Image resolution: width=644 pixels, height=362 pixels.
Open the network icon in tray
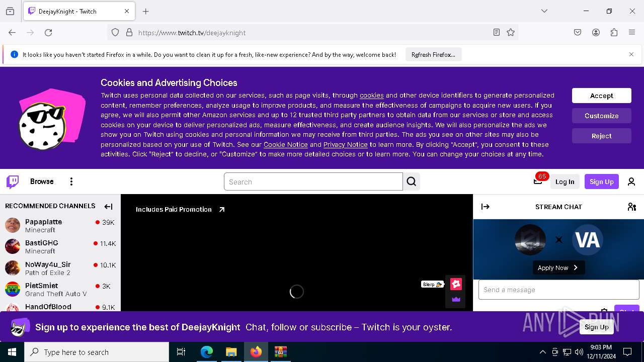click(x=567, y=352)
